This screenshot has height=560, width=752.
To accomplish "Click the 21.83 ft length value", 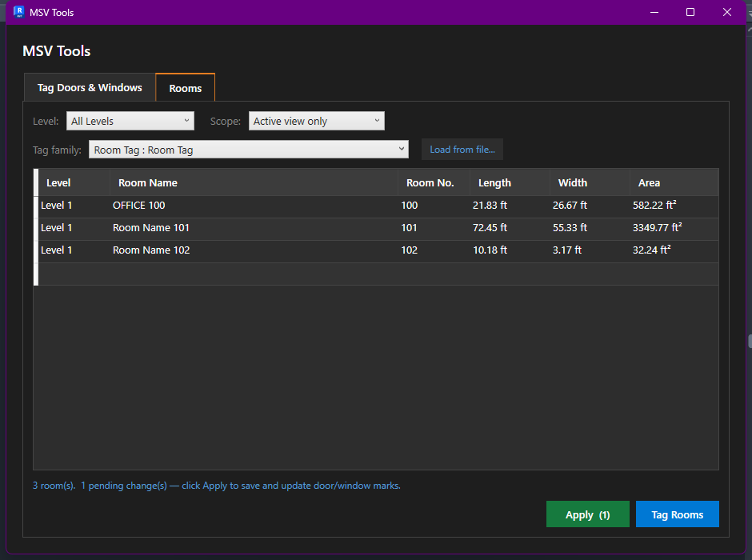I will point(490,206).
